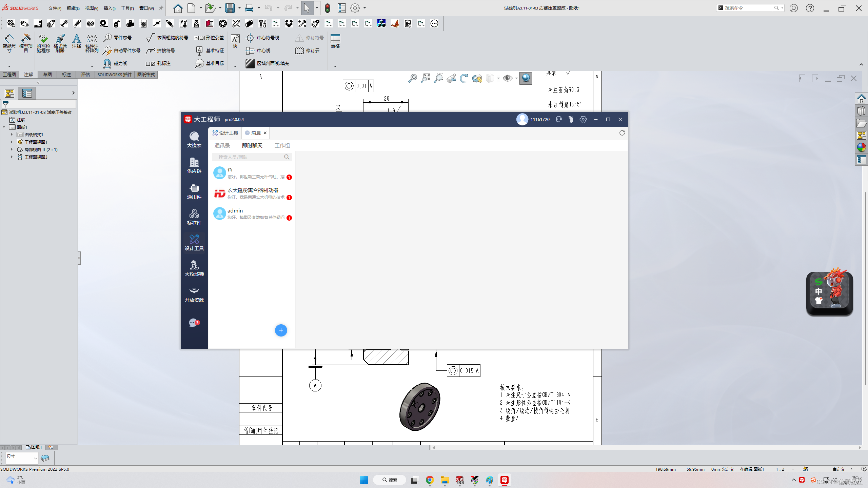Open the 标准件 standard parts section
The width and height of the screenshot is (868, 488).
[194, 217]
